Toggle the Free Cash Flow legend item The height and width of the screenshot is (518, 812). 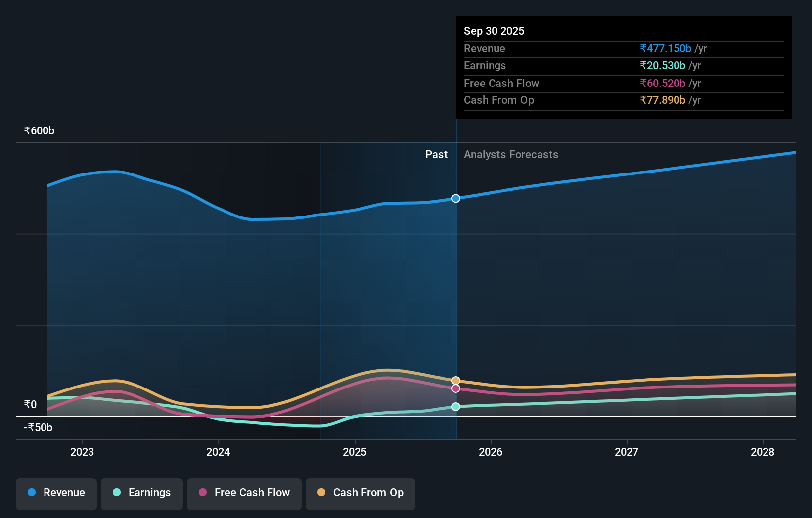[244, 494]
